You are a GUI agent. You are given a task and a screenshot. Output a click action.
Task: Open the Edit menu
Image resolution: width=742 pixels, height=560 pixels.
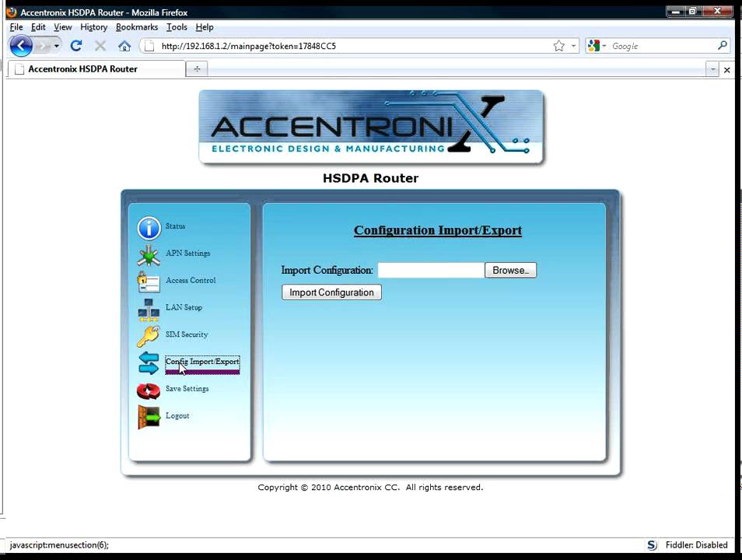[x=38, y=27]
